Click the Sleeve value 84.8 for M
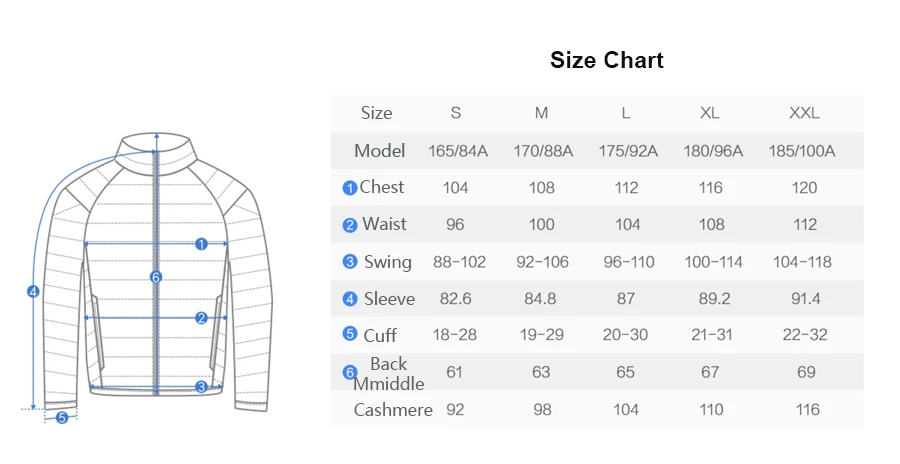Viewport: 900px width, 464px height. tap(540, 299)
